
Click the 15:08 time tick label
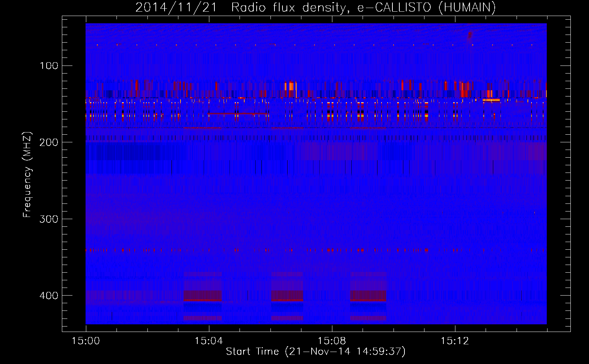332,341
